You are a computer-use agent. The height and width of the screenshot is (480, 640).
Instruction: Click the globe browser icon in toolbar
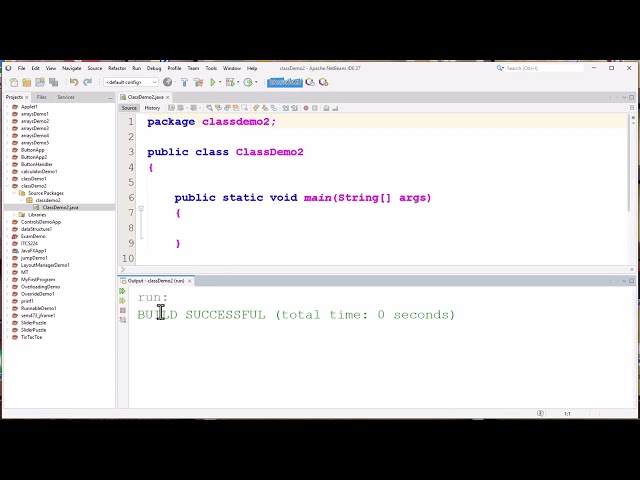coord(167,82)
